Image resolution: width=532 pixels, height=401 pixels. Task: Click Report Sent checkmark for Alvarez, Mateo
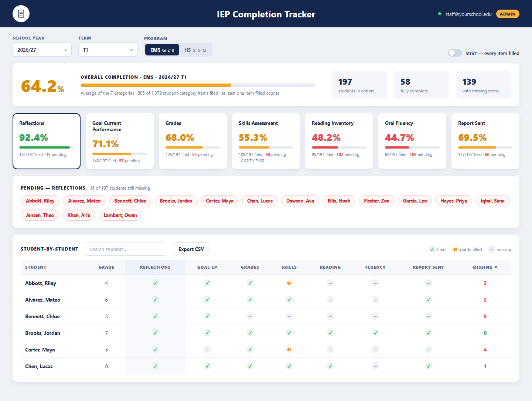tap(429, 299)
